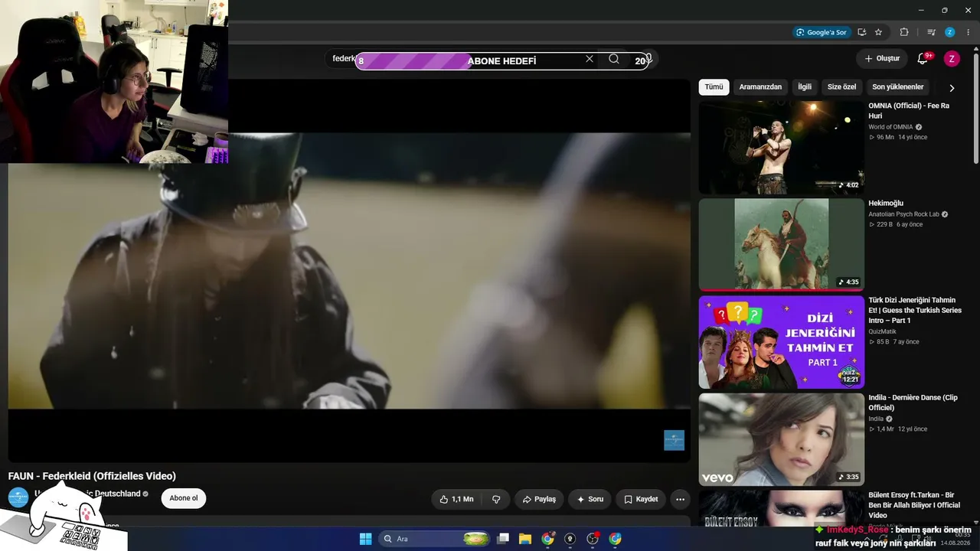Open the Hekimoğlu video thumbnail

[781, 245]
